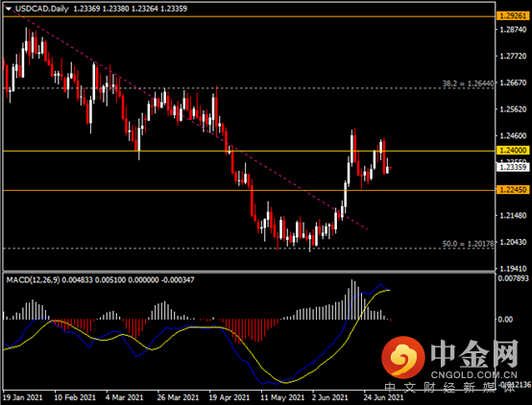
Task: Select the 38.2 = 1.26440 Fibonacci label
Action: coord(468,83)
